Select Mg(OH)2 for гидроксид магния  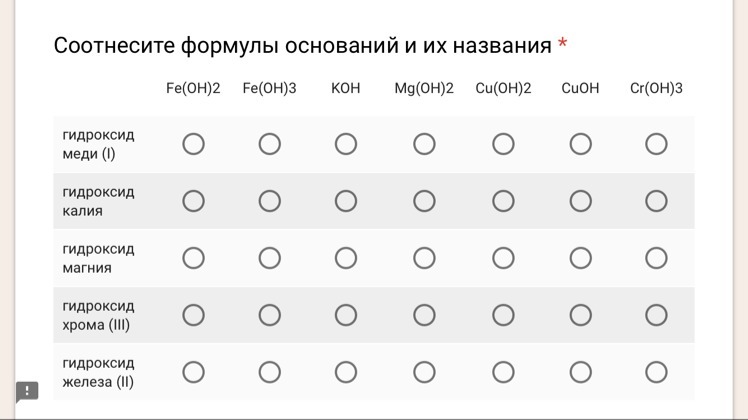point(424,258)
